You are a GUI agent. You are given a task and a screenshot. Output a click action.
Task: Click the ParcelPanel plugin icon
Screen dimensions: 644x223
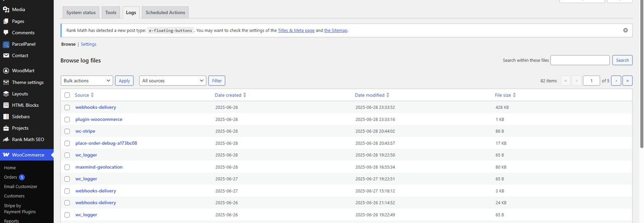tap(6, 44)
